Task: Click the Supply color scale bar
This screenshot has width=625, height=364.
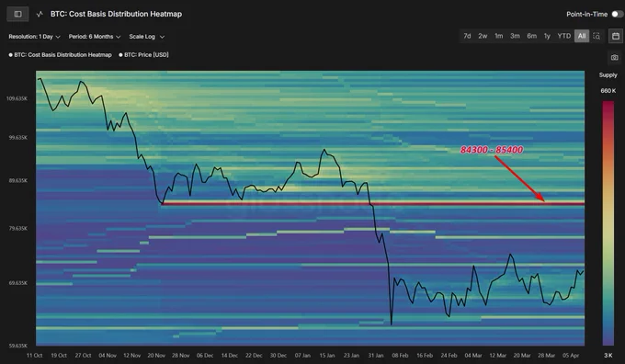Action: [x=608, y=223]
